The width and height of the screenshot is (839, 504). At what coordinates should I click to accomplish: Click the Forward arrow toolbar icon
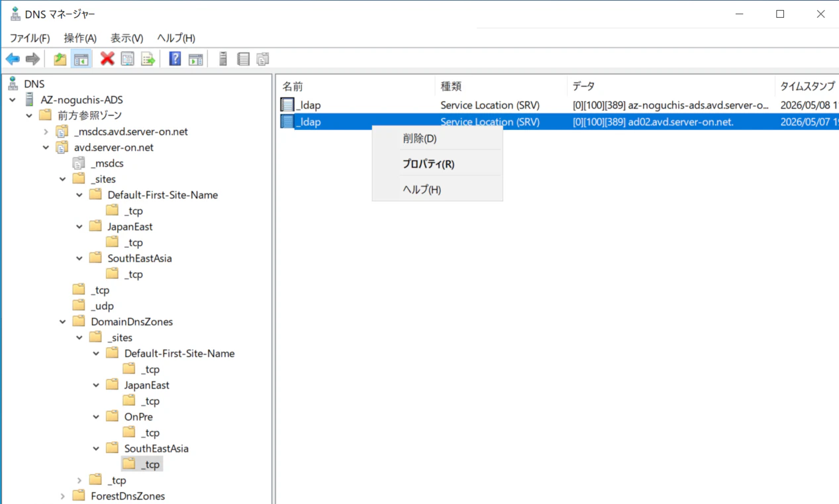tap(32, 59)
